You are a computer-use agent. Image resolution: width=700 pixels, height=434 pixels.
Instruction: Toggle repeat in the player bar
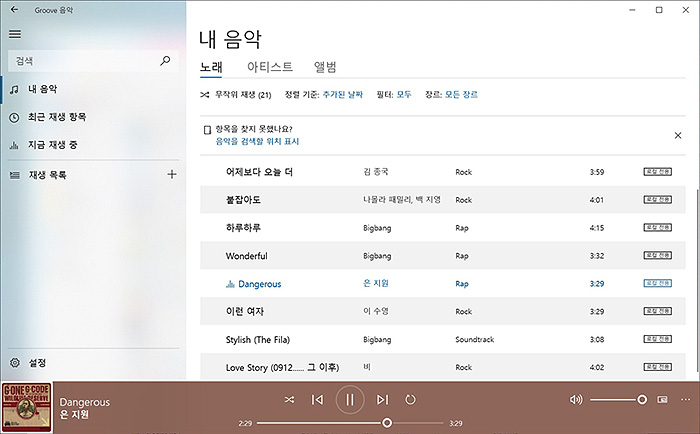point(410,400)
